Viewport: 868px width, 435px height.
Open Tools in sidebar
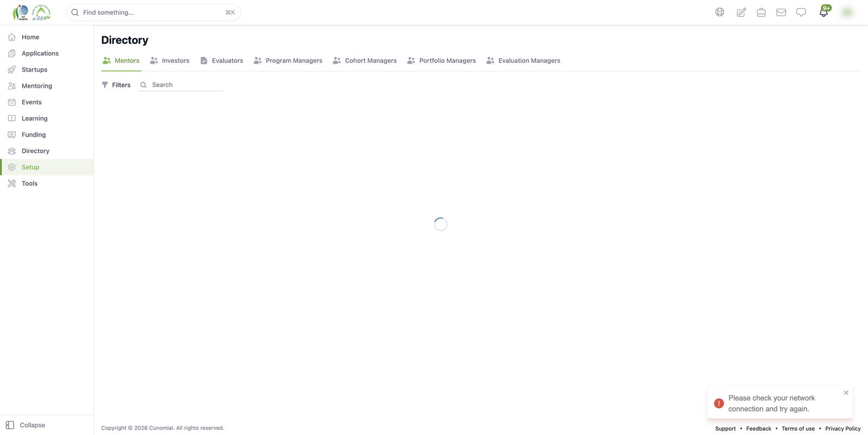tap(47, 183)
